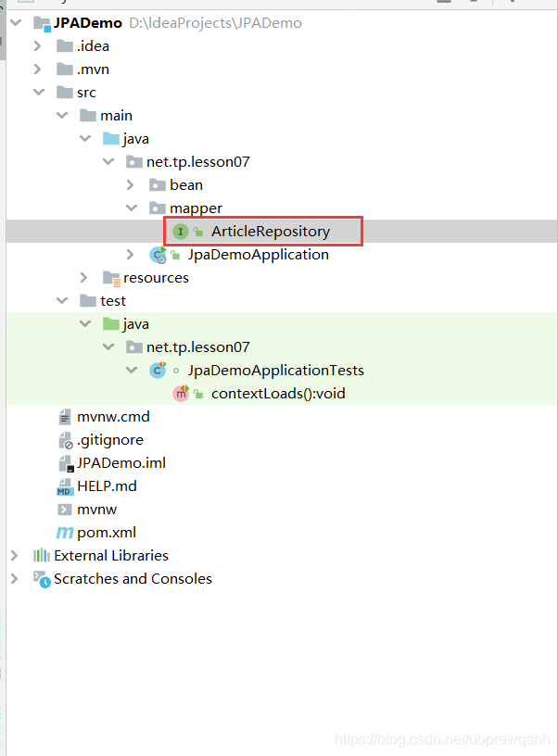This screenshot has width=558, height=756.
Task: Click the bean package icon
Action: point(158,185)
